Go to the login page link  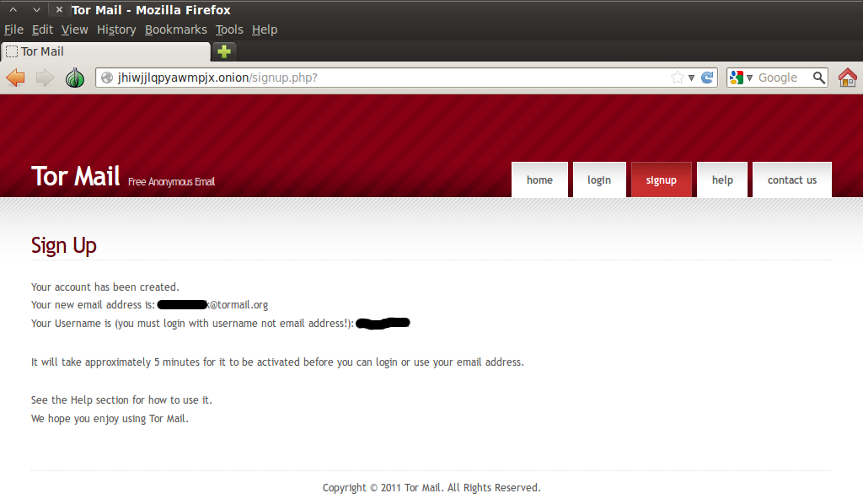[599, 180]
